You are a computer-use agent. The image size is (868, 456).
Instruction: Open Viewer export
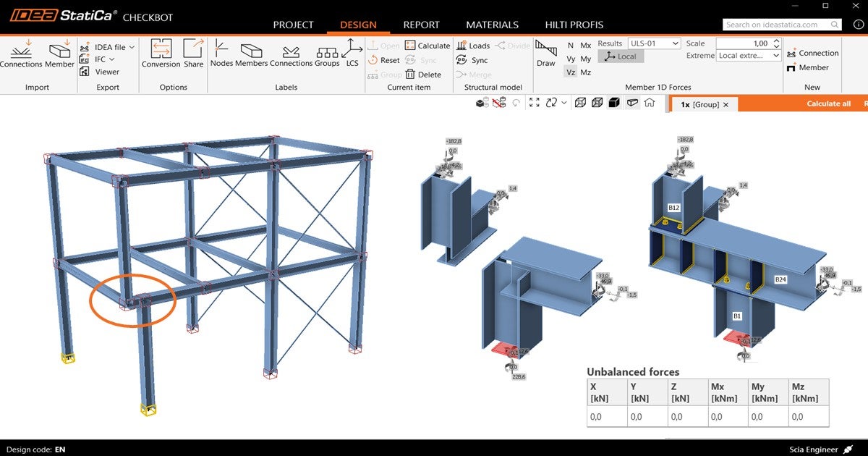click(99, 72)
